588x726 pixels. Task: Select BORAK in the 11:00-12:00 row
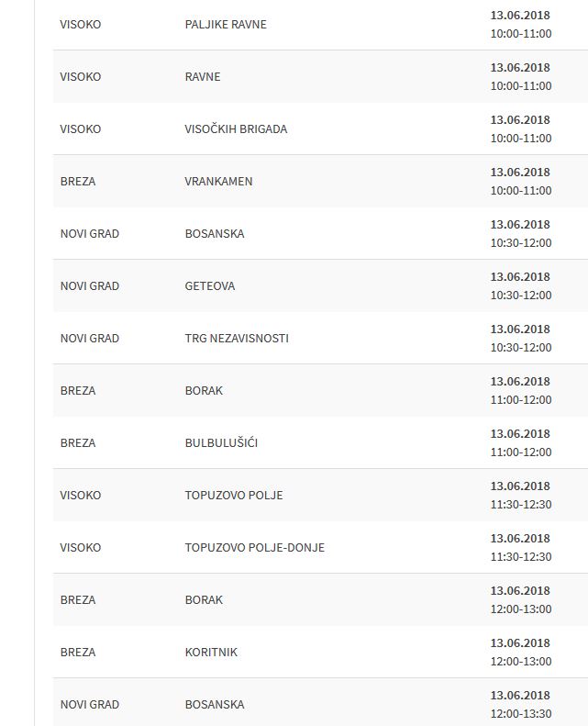coord(204,391)
